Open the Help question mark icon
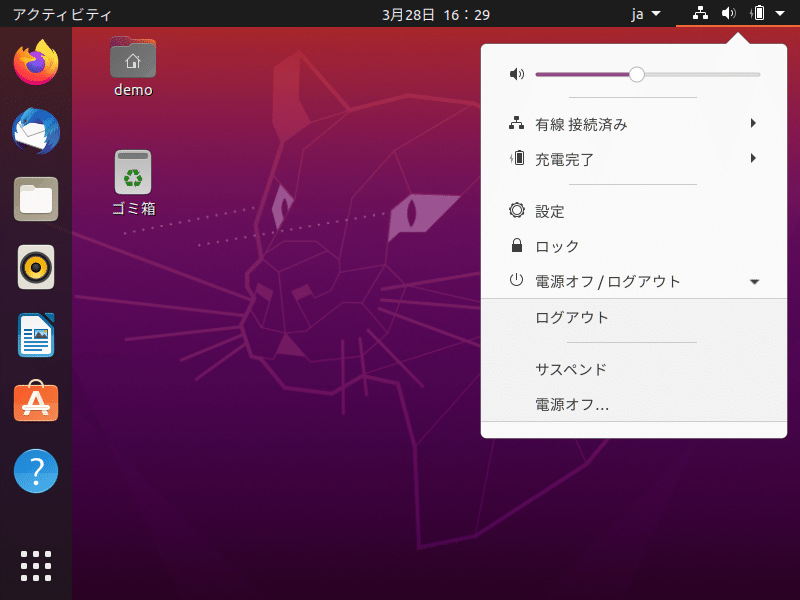Screen dimensions: 800x600 coord(36,471)
